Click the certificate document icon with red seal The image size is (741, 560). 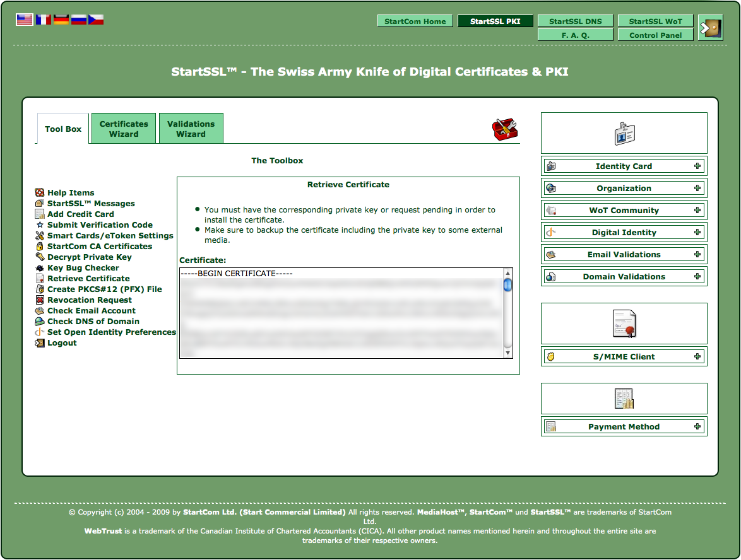624,324
